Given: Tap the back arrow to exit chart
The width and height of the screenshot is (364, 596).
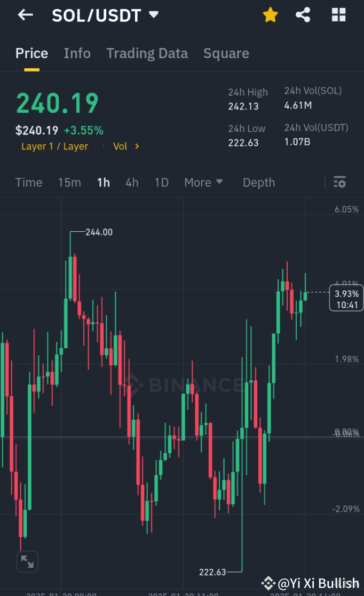Looking at the screenshot, I should (25, 15).
